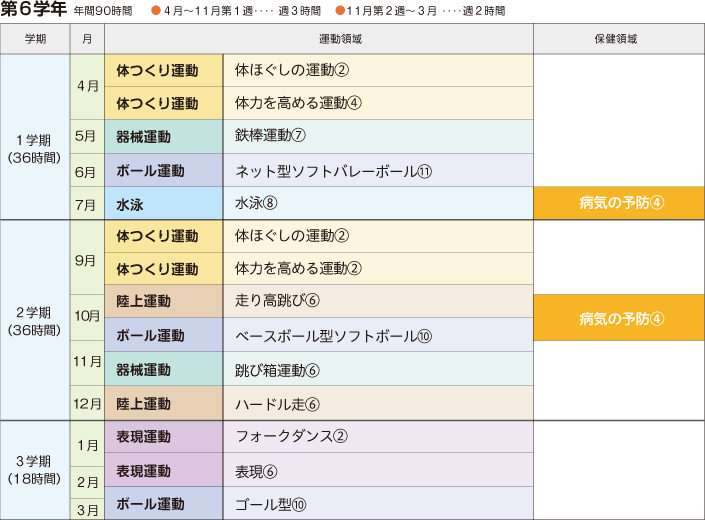Image resolution: width=705 pixels, height=520 pixels.
Task: Select the 鉄棒運動⑦ cell
Action: (x=378, y=136)
